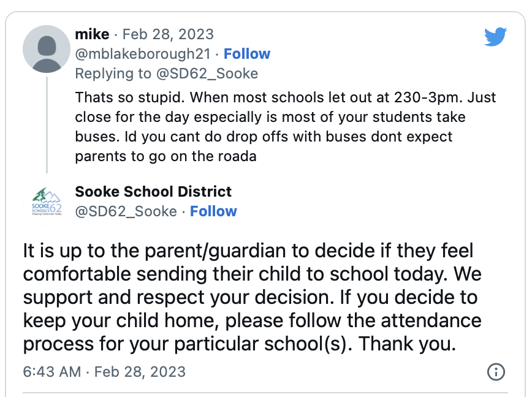This screenshot has height=397, width=532.
Task: Click the Feb 28, 2023 date beside mike
Action: coord(168,34)
